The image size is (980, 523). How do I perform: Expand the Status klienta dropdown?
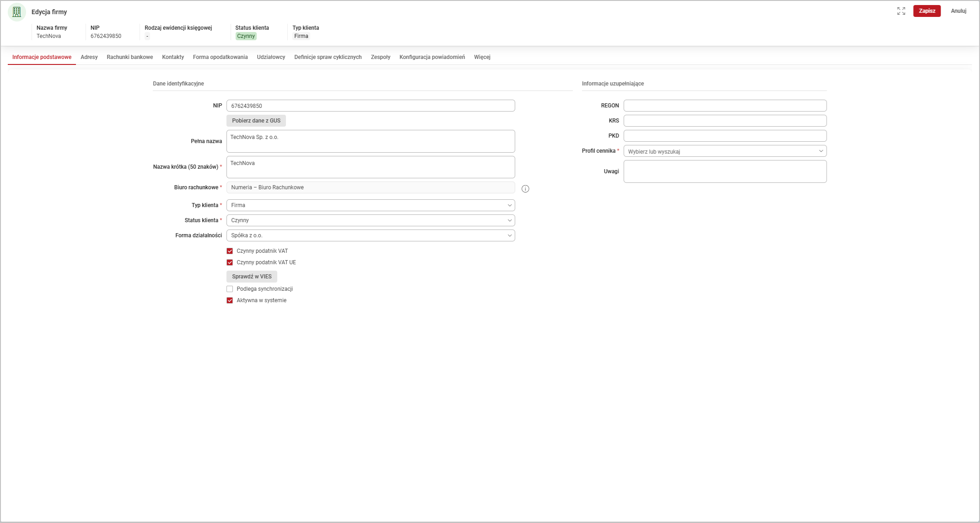(x=370, y=220)
